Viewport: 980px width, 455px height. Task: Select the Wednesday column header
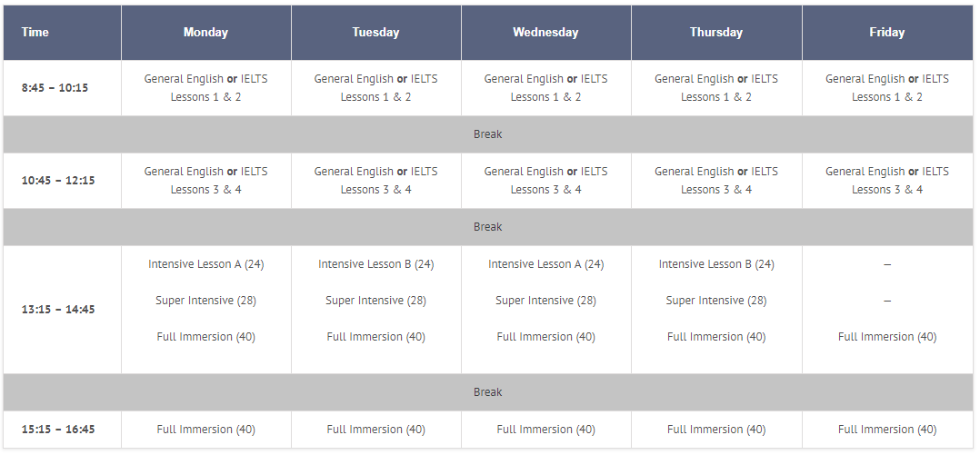point(545,33)
